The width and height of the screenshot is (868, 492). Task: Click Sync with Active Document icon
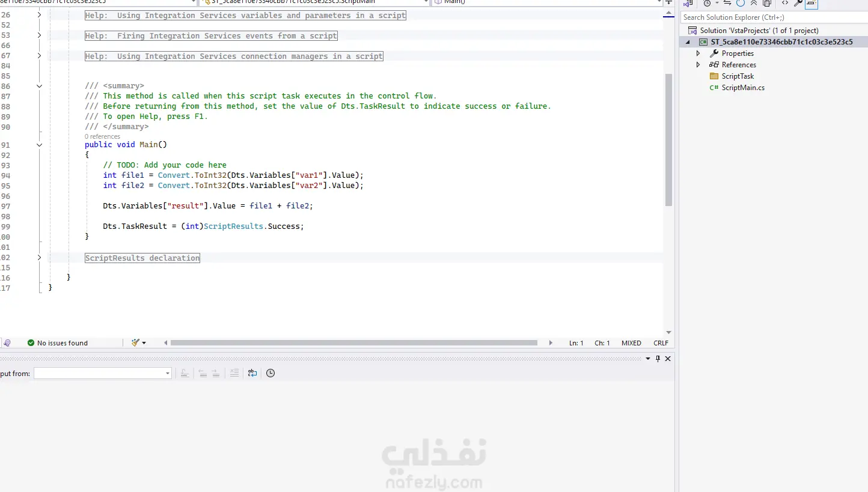click(x=727, y=3)
